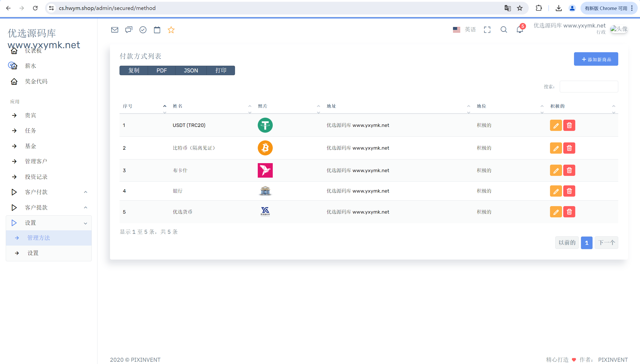
Task: Select 管理方法 submenu item
Action: [49, 238]
